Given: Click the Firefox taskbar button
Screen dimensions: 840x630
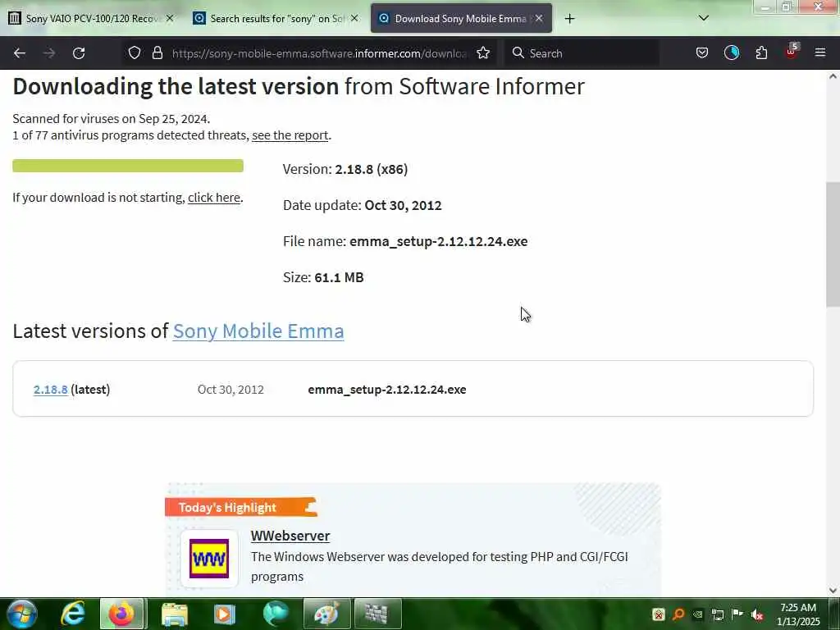Looking at the screenshot, I should 121,614.
